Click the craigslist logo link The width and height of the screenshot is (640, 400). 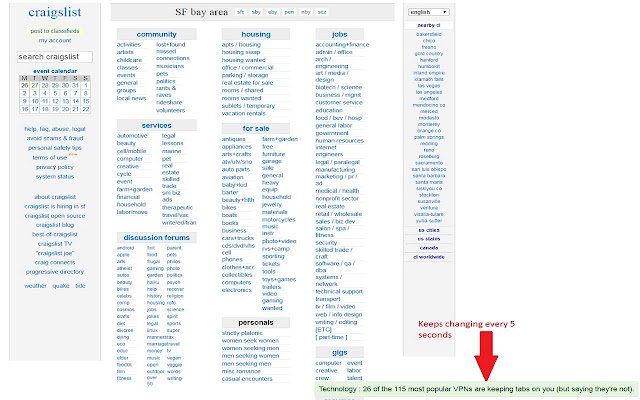coord(55,13)
